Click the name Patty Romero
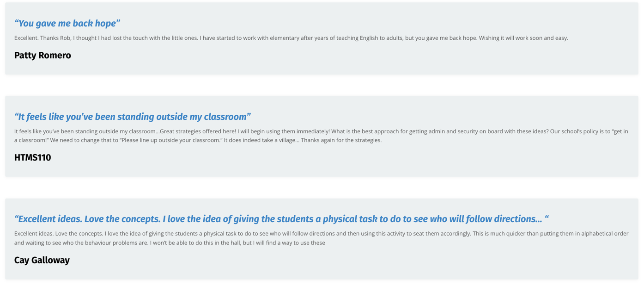 [43, 56]
